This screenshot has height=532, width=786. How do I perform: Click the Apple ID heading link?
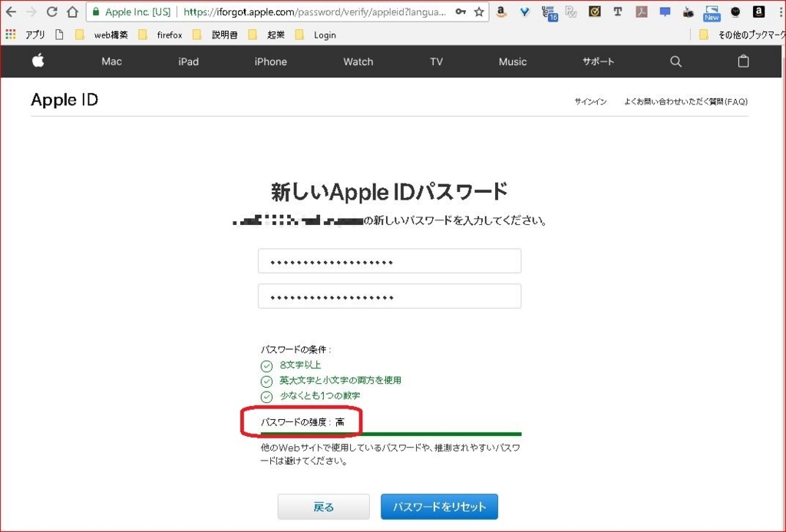pos(64,99)
